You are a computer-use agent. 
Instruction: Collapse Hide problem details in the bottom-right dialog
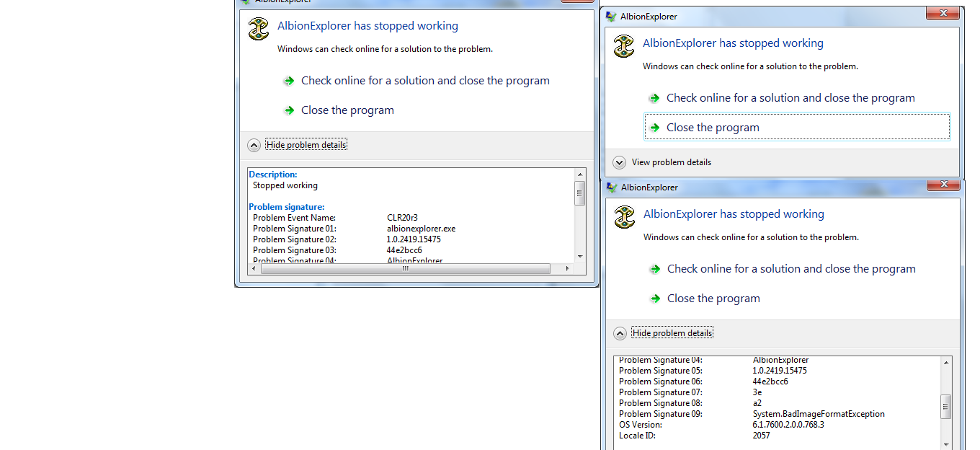(x=620, y=333)
